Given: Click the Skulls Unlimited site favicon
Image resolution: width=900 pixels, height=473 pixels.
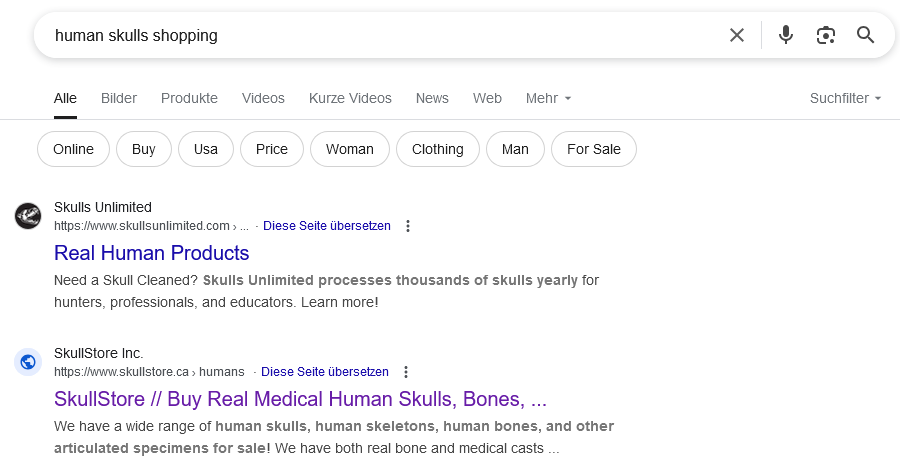Looking at the screenshot, I should coord(28,216).
